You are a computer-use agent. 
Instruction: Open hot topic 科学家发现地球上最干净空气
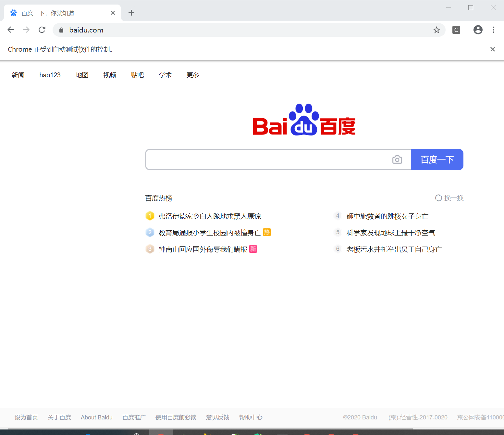[391, 233]
